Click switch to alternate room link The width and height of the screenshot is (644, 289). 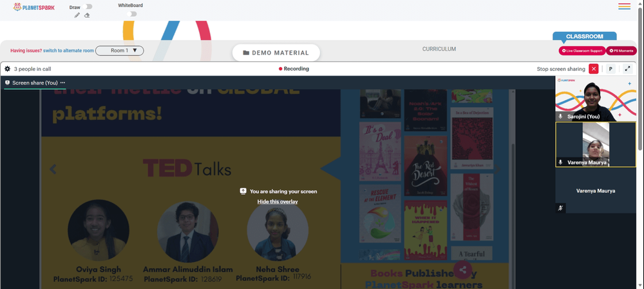click(69, 50)
